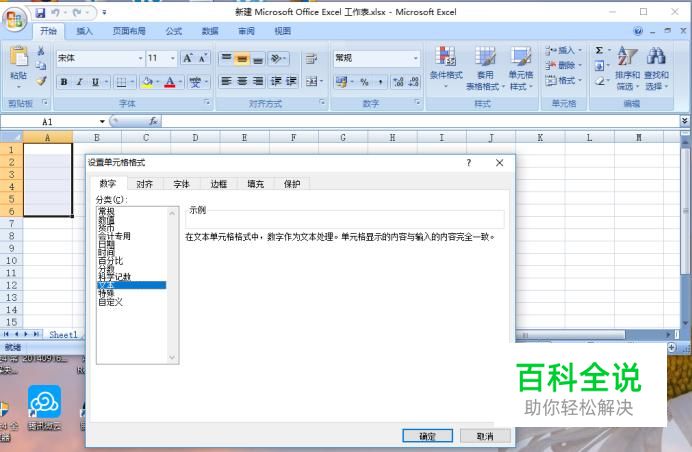
Task: Select 科学记数 in the category list
Action: 132,277
